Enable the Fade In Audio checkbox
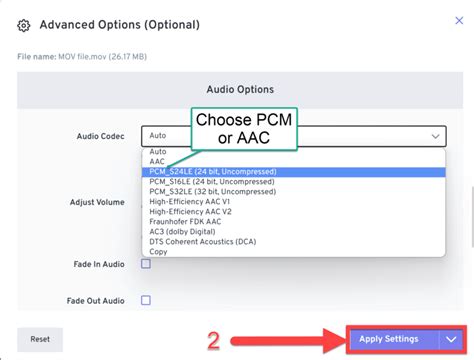 tap(146, 264)
